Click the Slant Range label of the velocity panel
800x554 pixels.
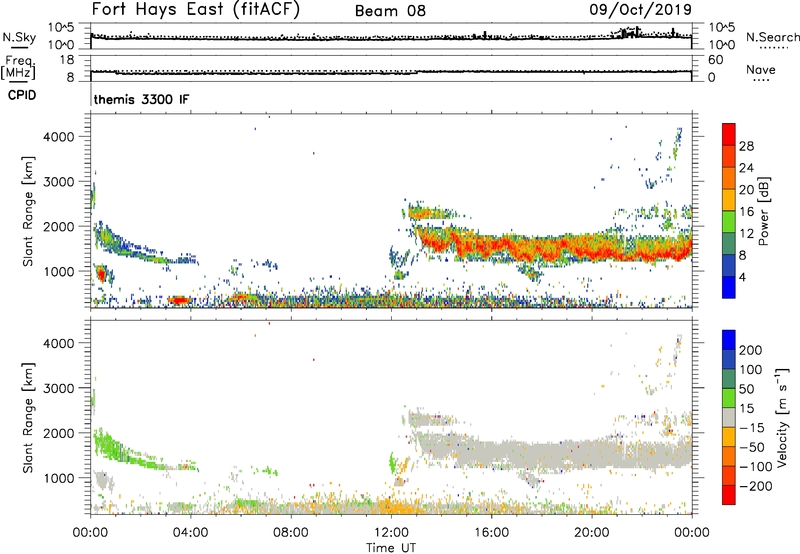[x=28, y=418]
